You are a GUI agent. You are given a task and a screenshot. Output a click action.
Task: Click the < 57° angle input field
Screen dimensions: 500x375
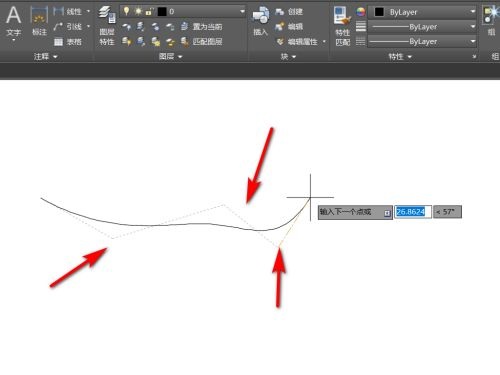tap(447, 212)
